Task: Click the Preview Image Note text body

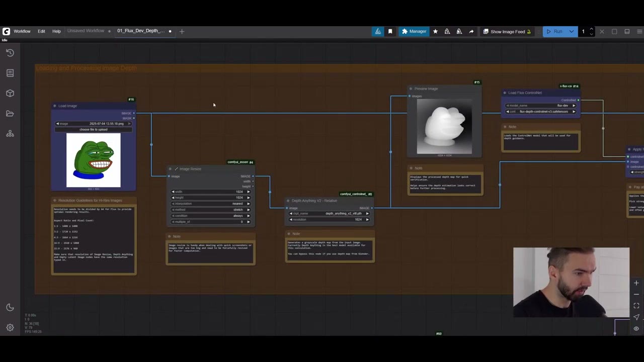Action: 445,183
